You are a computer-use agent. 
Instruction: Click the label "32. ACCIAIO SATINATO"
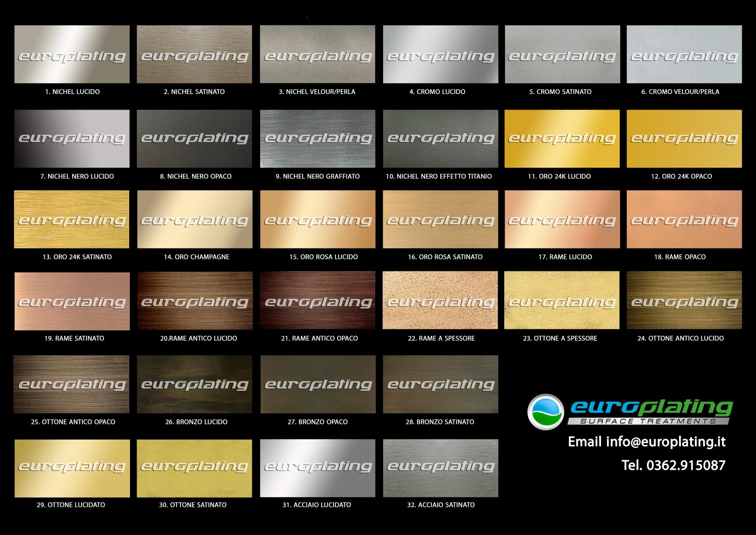(441, 505)
